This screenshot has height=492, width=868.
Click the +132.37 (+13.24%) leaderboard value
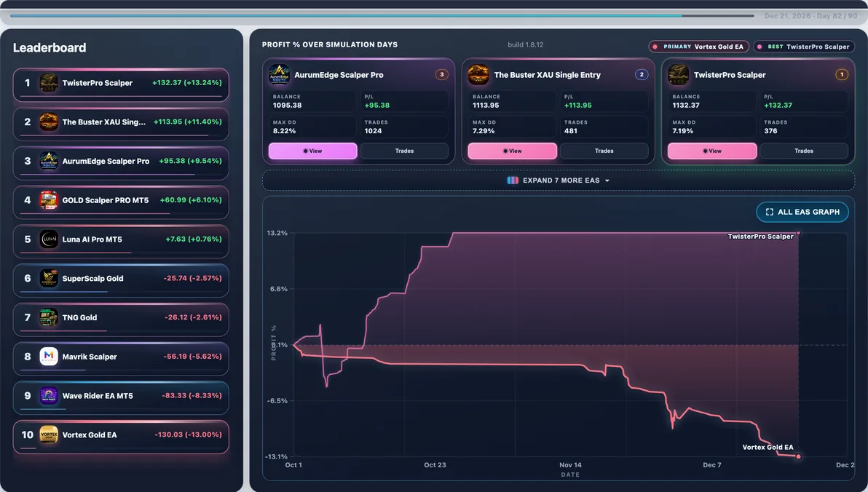(187, 82)
